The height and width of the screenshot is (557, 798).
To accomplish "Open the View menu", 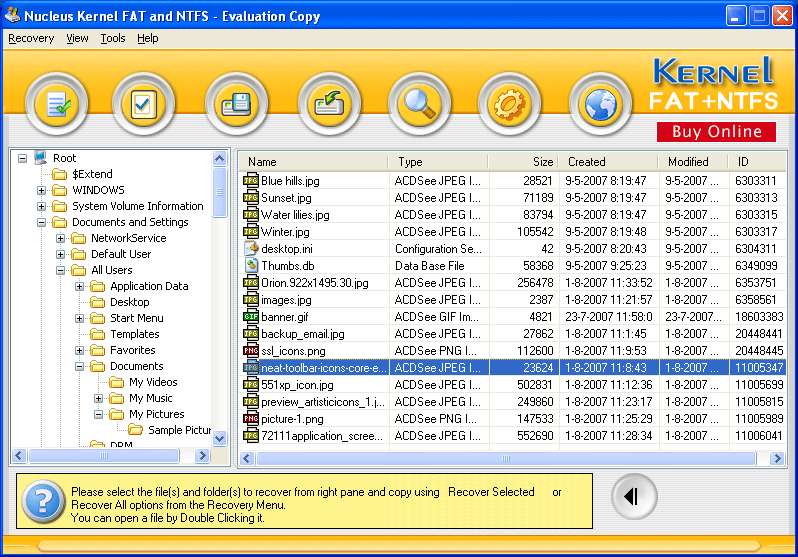I will pos(77,38).
